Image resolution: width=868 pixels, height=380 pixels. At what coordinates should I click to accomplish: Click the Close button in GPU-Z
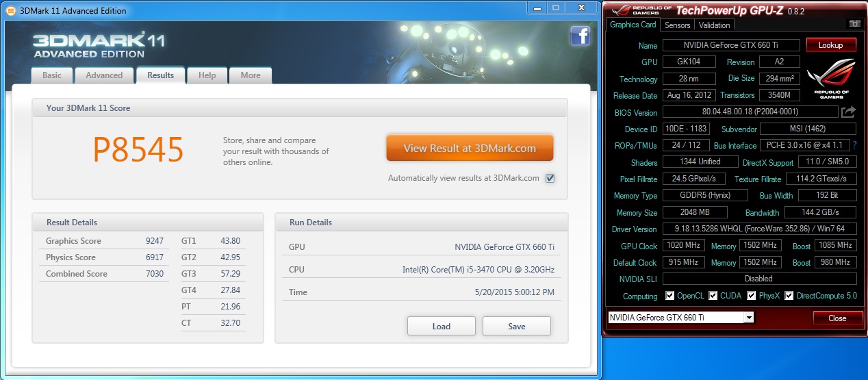[837, 318]
